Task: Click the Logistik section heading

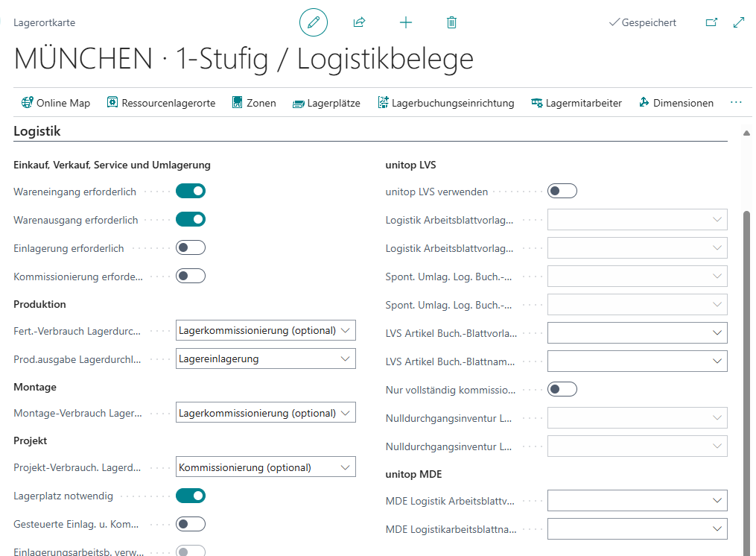Action: [37, 131]
